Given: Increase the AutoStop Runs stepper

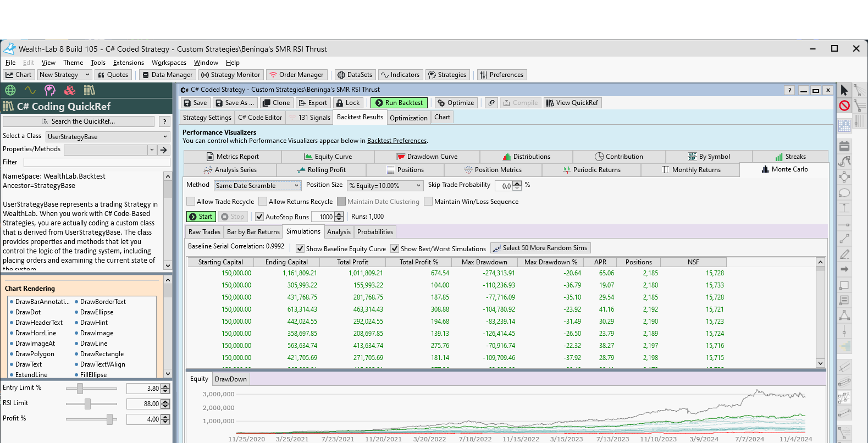Looking at the screenshot, I should point(339,214).
